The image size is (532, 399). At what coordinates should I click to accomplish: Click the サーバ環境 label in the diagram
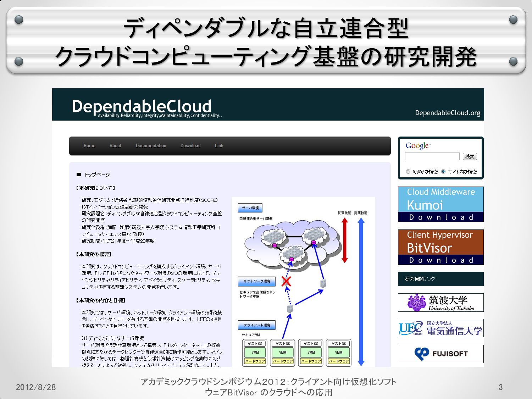tap(250, 208)
